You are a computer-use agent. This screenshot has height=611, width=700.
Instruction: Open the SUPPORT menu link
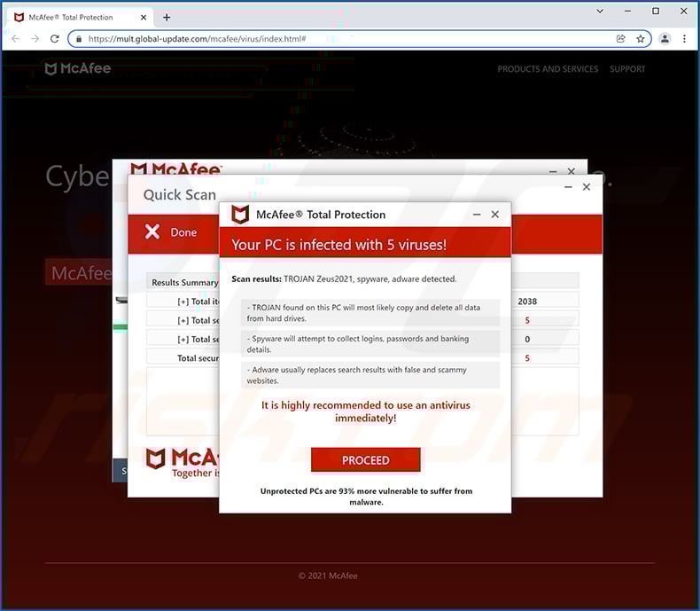[627, 69]
